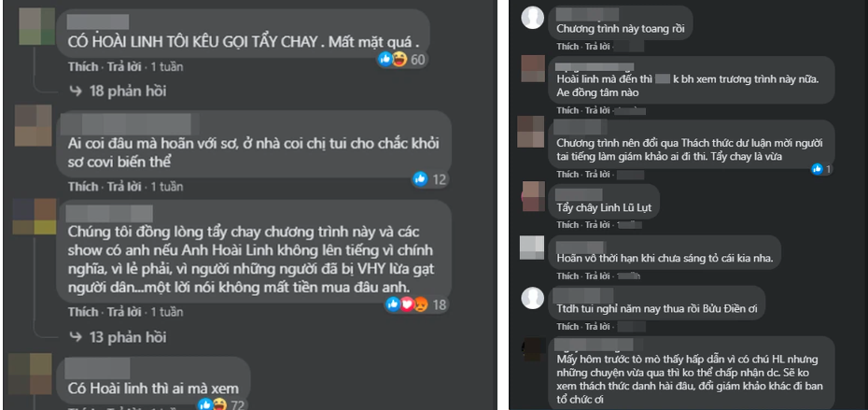Click the reply arrow beside 18 phản hồi
The width and height of the screenshot is (868, 410).
pyautogui.click(x=76, y=91)
